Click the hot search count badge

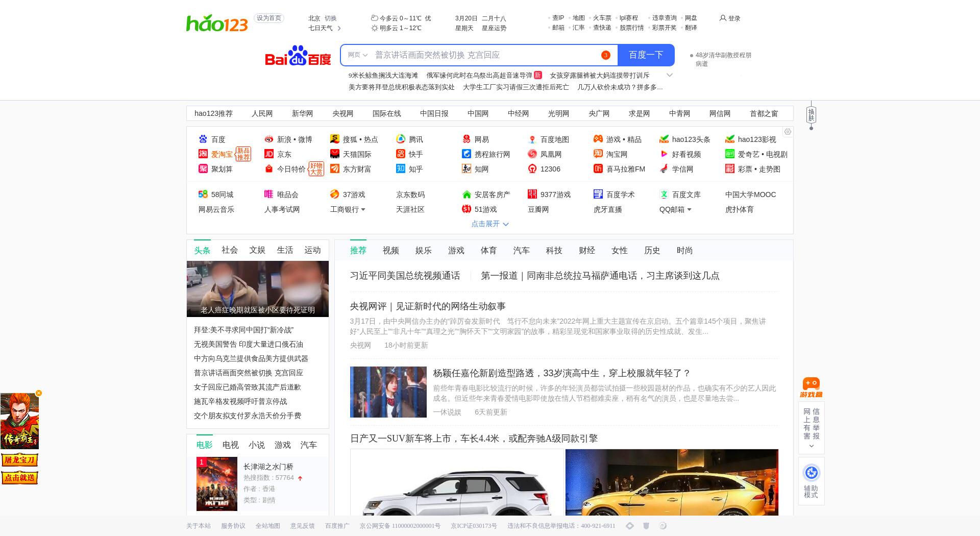[x=606, y=55]
